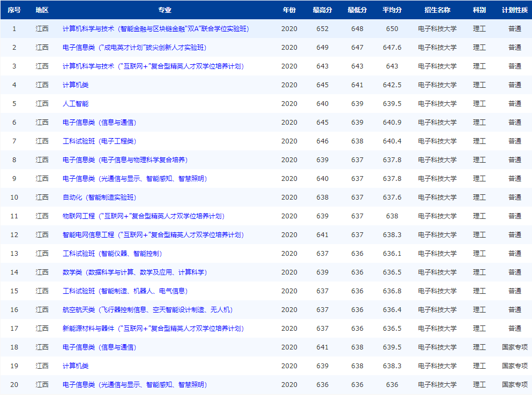Click 国家专项 in row 19
The height and width of the screenshot is (395, 532).
515,366
